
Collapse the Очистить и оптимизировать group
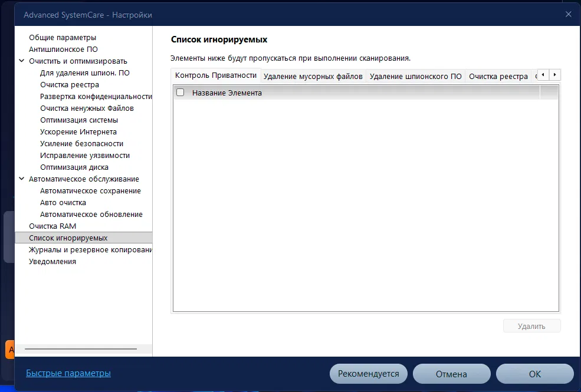click(x=21, y=61)
